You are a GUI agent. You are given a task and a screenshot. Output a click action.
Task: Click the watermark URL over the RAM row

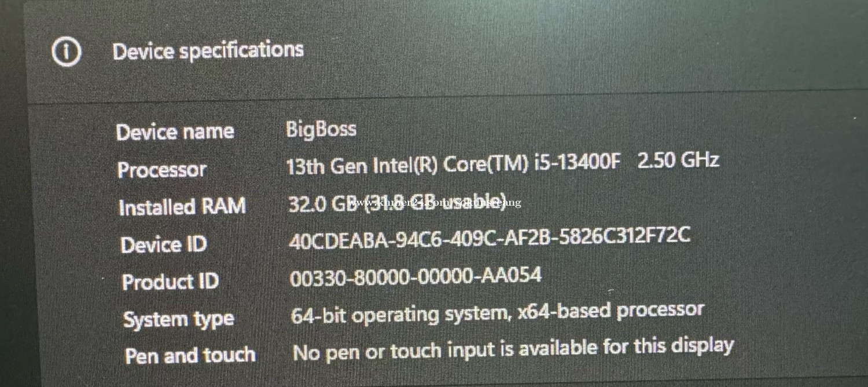(x=436, y=202)
